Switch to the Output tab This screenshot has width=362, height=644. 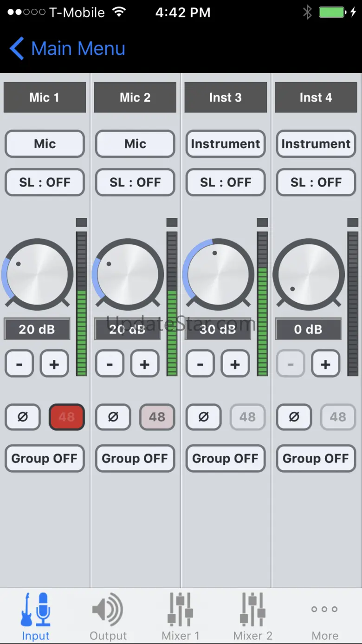108,617
